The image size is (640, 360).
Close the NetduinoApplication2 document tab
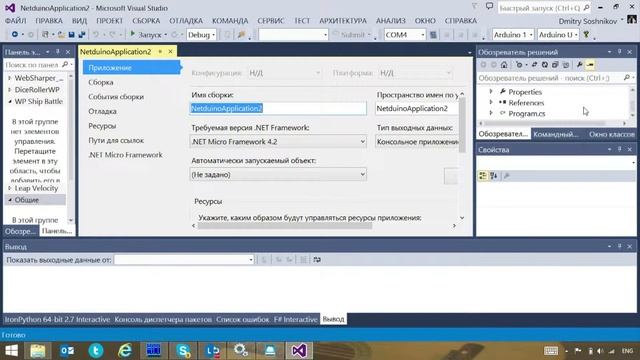[x=171, y=51]
